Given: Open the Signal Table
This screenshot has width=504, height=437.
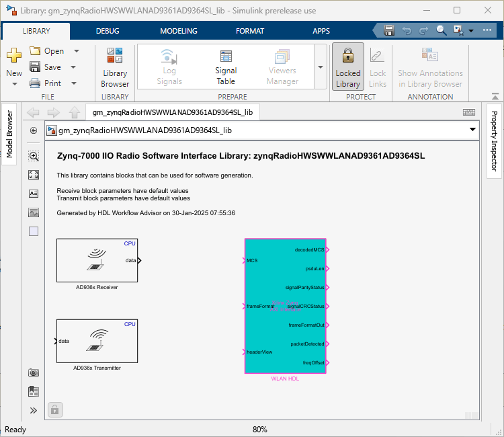Looking at the screenshot, I should 226,67.
